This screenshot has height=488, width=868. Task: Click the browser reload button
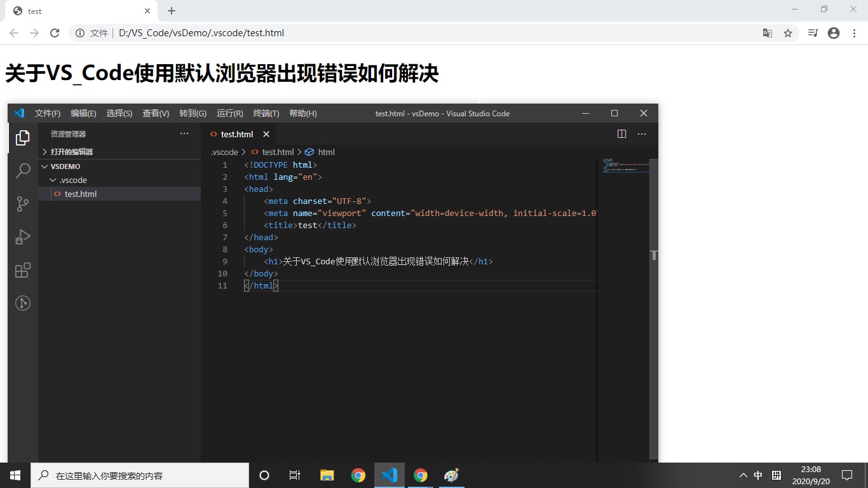pyautogui.click(x=55, y=32)
